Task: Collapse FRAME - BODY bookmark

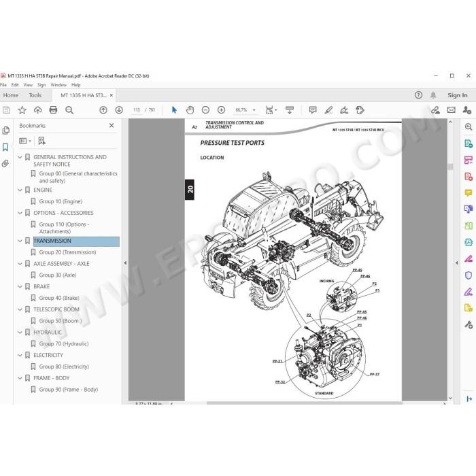Action: coord(20,378)
